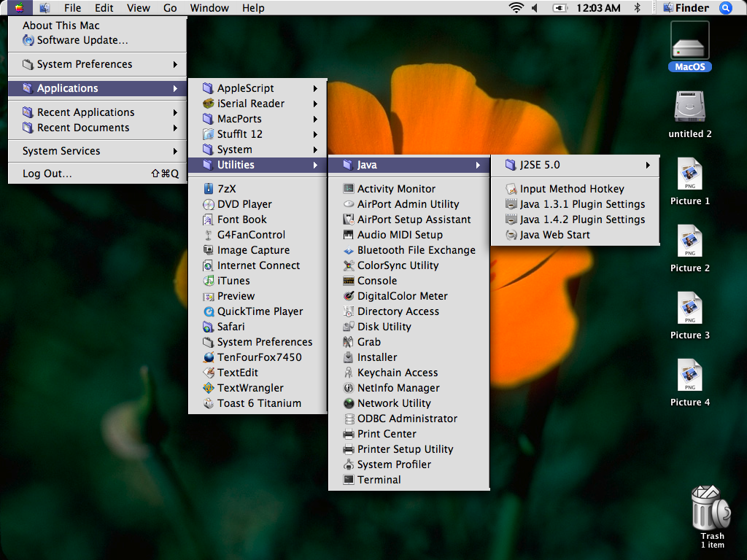Screen dimensions: 747x560
Task: Open the View menu
Action: click(x=138, y=7)
